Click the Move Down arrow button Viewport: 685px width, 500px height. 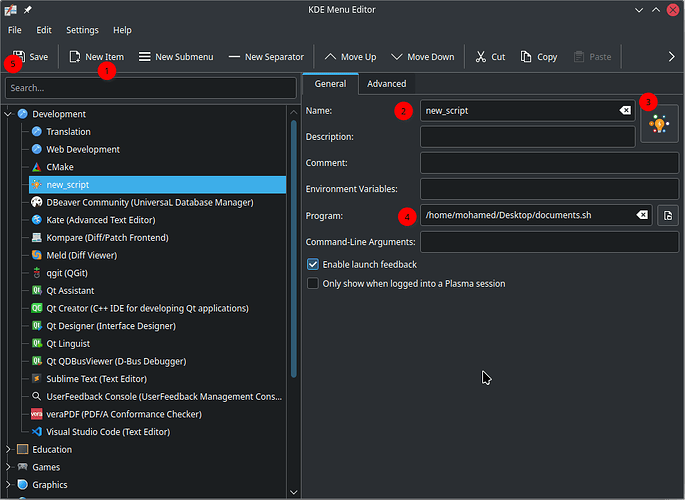[x=422, y=57]
